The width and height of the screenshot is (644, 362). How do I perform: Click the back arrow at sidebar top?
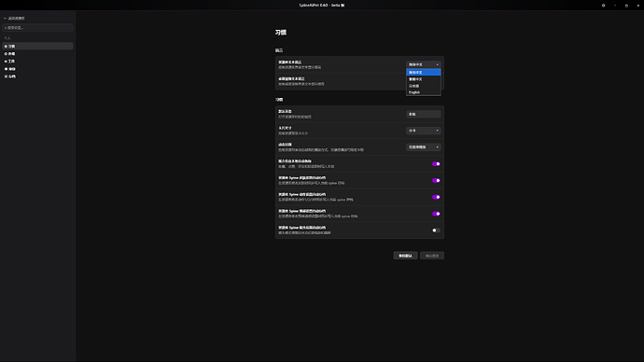pyautogui.click(x=5, y=19)
